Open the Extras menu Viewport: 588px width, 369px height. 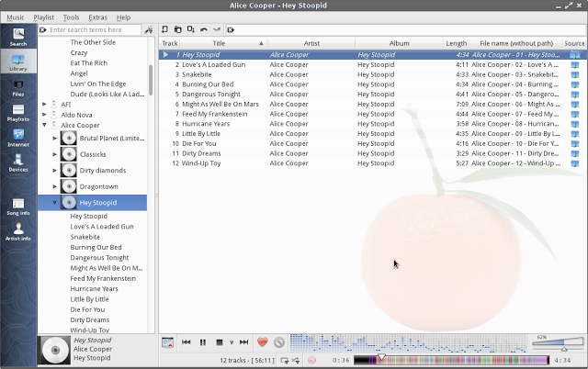pos(97,17)
